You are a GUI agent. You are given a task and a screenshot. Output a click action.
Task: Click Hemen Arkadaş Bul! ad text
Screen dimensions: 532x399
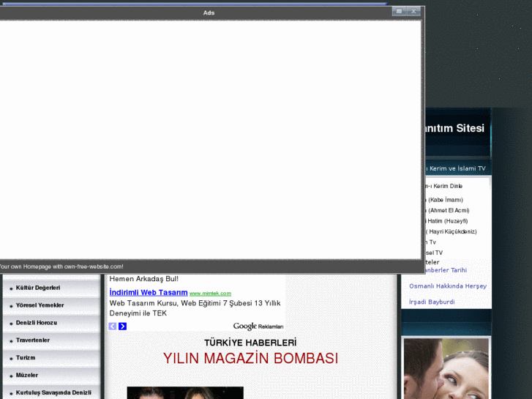click(144, 279)
